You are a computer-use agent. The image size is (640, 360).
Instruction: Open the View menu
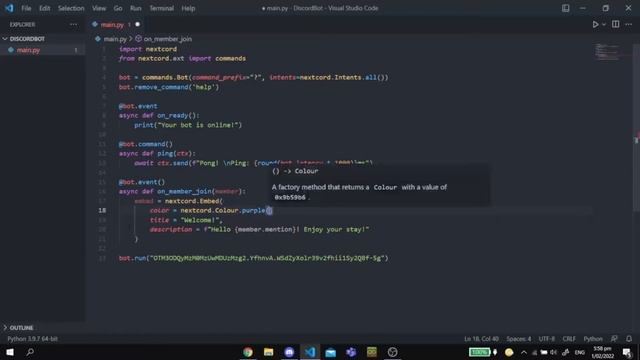click(x=99, y=8)
